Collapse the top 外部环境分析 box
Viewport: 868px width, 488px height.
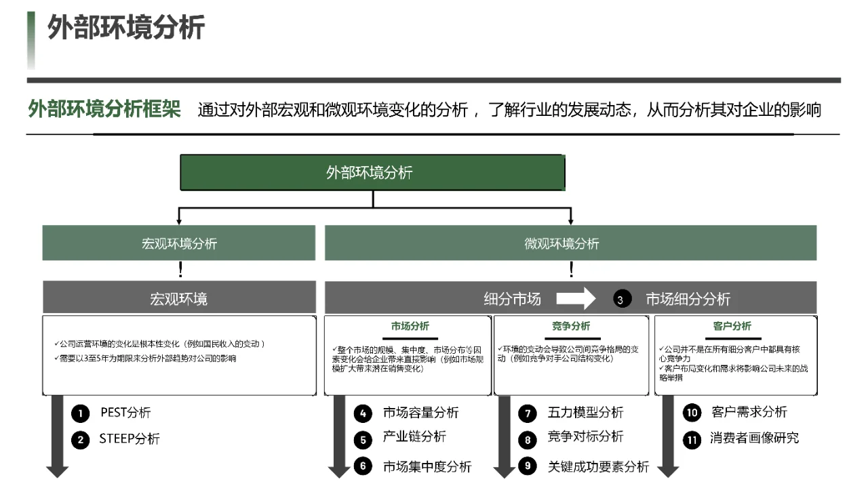[372, 172]
